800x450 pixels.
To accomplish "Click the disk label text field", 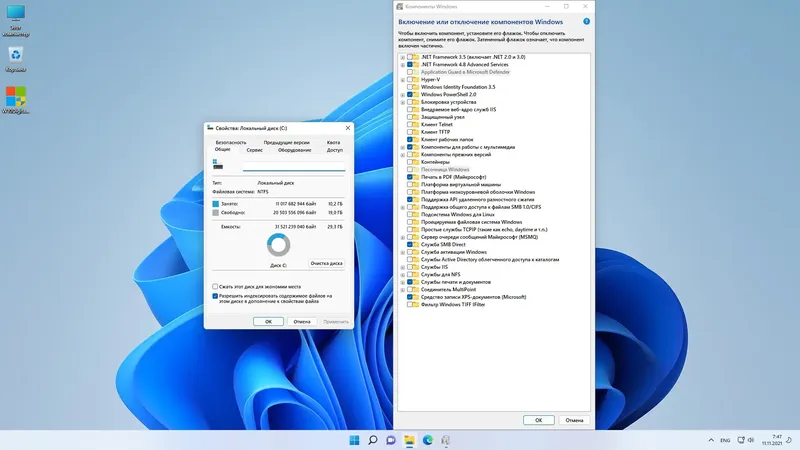I will [292, 166].
